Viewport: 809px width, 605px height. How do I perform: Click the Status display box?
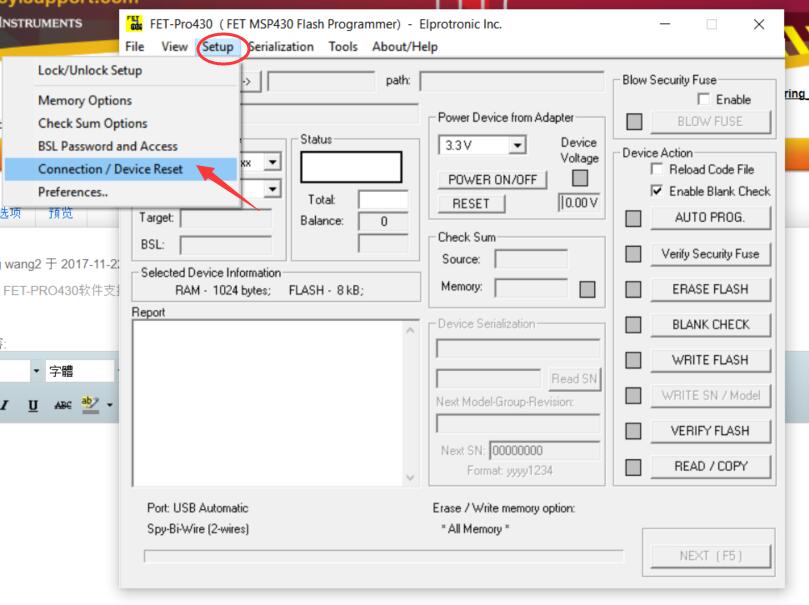click(351, 167)
